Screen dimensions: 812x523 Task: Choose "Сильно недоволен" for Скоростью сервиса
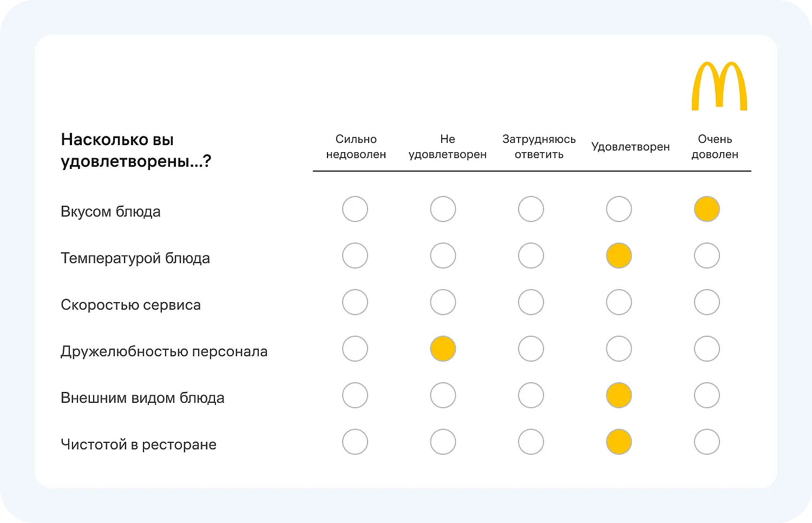click(x=355, y=302)
